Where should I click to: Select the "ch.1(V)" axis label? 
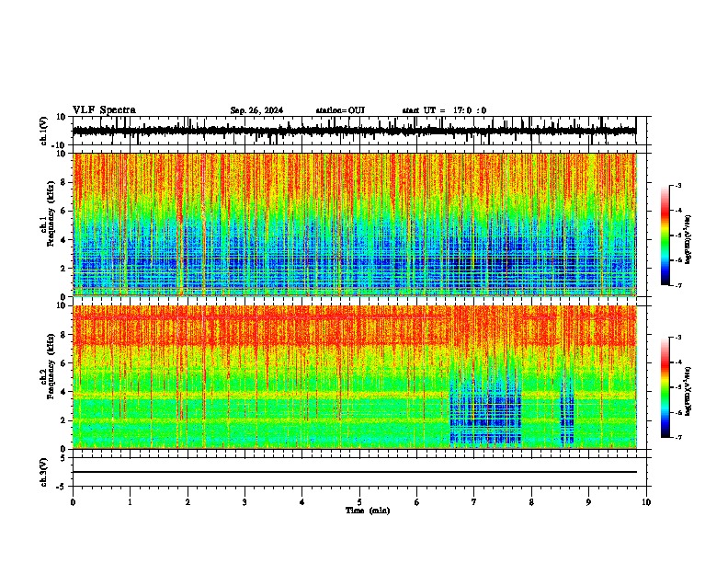click(43, 131)
